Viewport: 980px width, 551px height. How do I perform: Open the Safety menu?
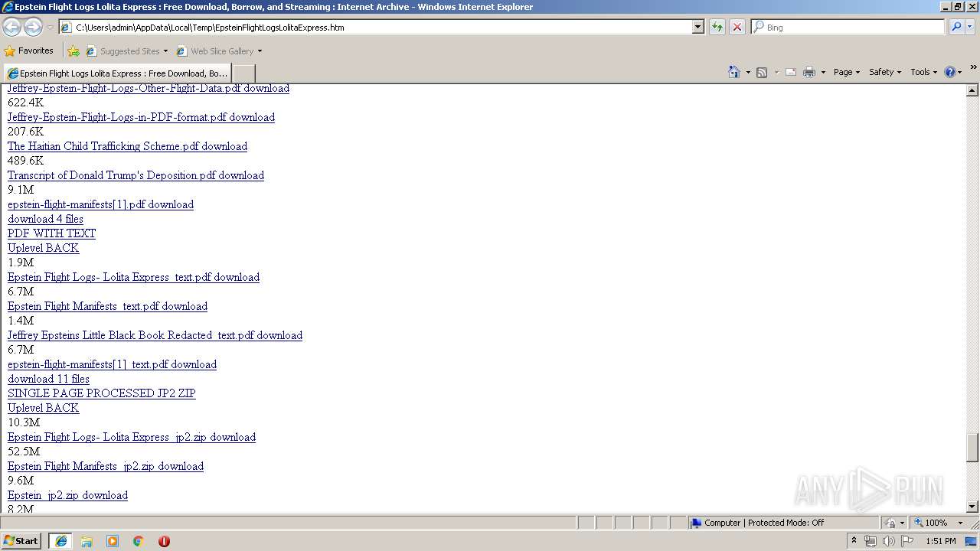pyautogui.click(x=885, y=72)
